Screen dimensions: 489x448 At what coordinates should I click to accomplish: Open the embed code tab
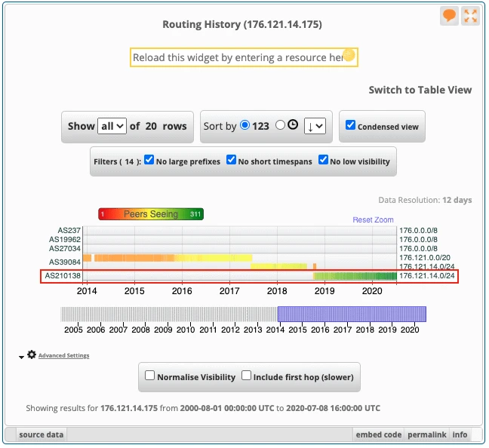pyautogui.click(x=379, y=434)
